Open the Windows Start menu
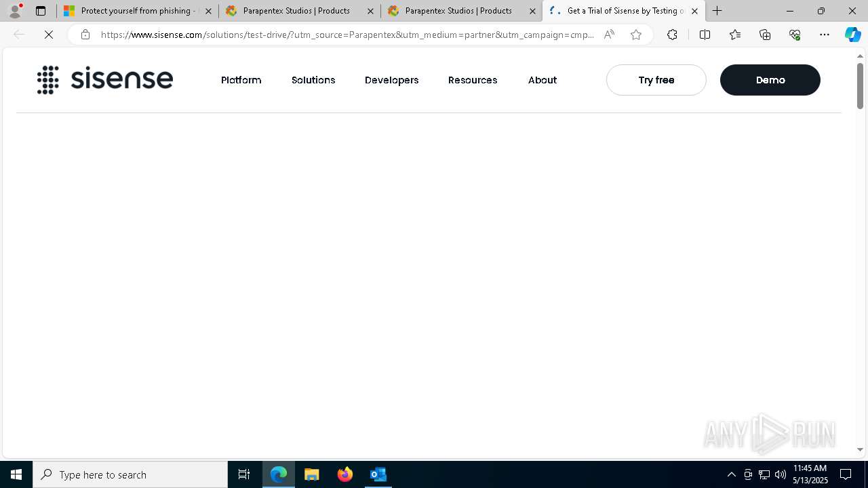This screenshot has width=868, height=488. click(16, 474)
